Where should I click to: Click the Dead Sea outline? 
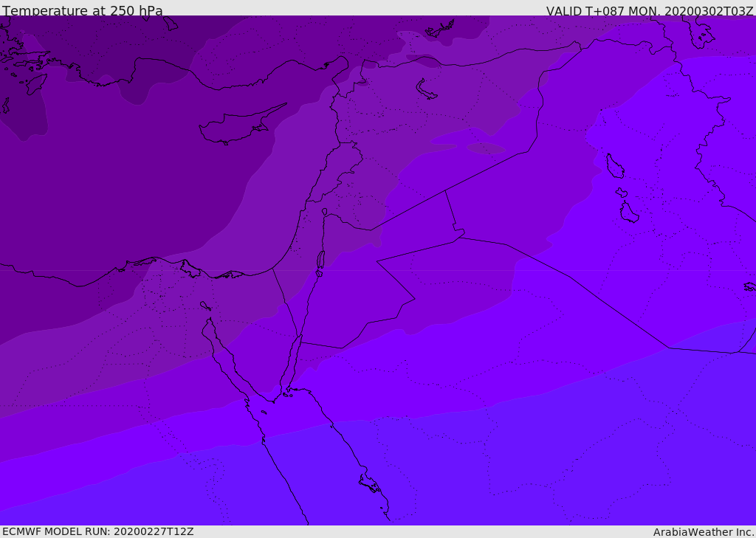[x=320, y=261]
